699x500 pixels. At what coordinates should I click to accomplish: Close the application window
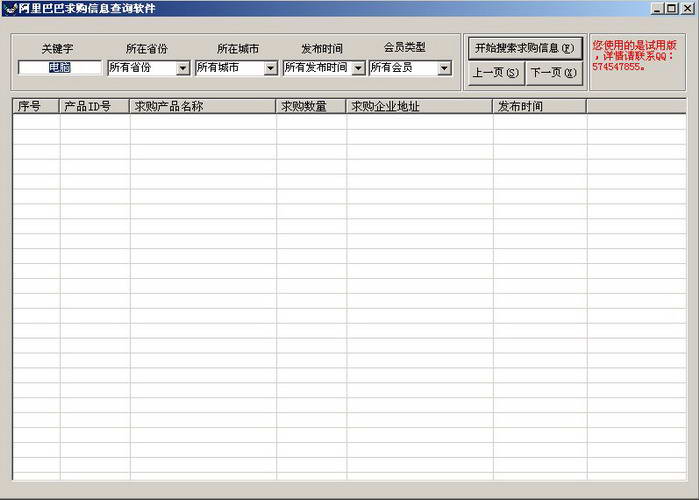point(687,8)
